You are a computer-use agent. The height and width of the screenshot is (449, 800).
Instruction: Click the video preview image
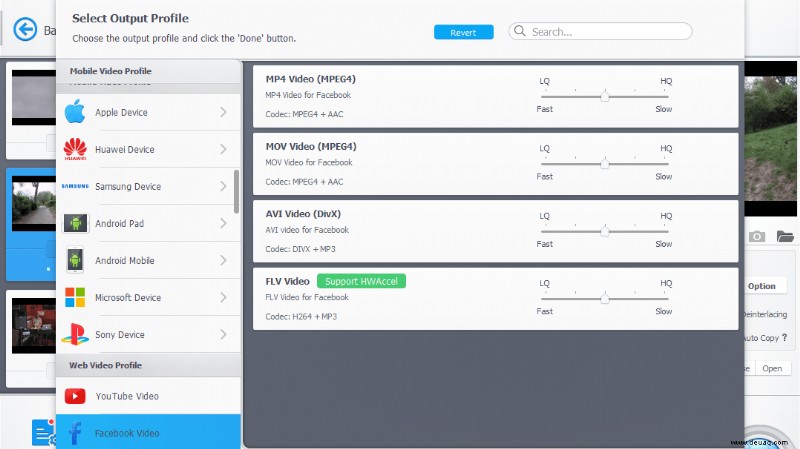pos(770,138)
